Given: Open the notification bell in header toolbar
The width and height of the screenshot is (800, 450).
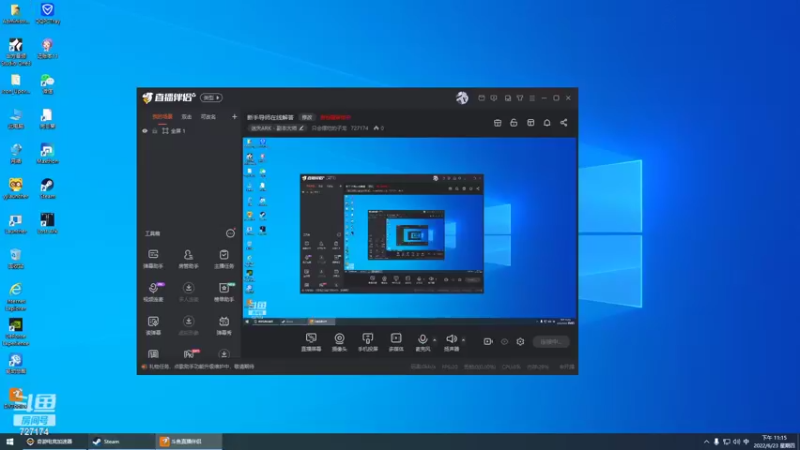Looking at the screenshot, I should (x=547, y=123).
